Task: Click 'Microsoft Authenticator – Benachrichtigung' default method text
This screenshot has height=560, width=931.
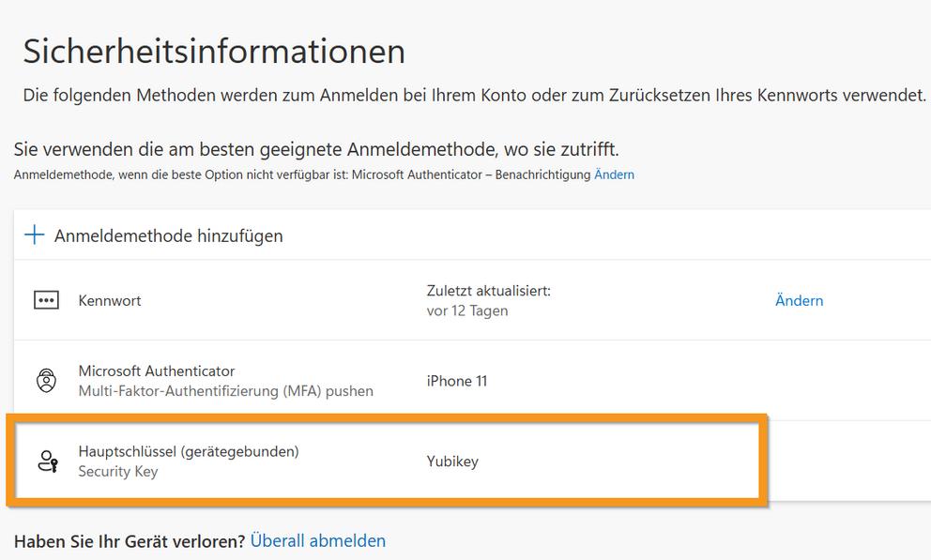Action: point(471,174)
